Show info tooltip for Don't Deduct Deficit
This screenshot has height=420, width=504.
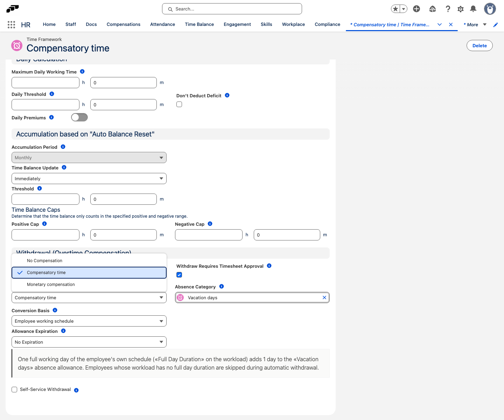(227, 95)
